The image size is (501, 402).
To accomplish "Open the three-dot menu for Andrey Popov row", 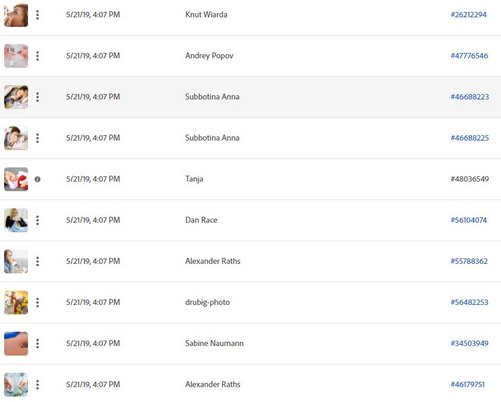I will pyautogui.click(x=37, y=56).
